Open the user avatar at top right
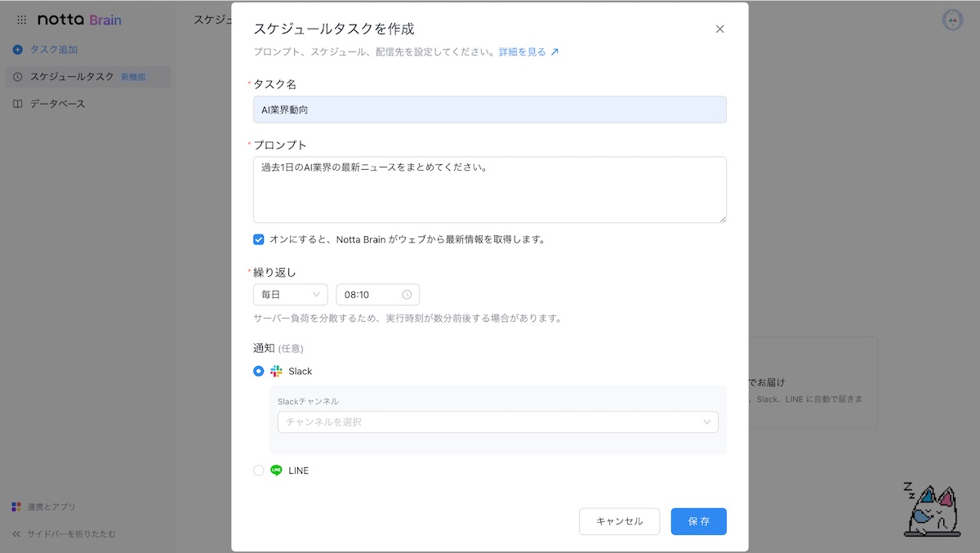The image size is (980, 553). [952, 20]
